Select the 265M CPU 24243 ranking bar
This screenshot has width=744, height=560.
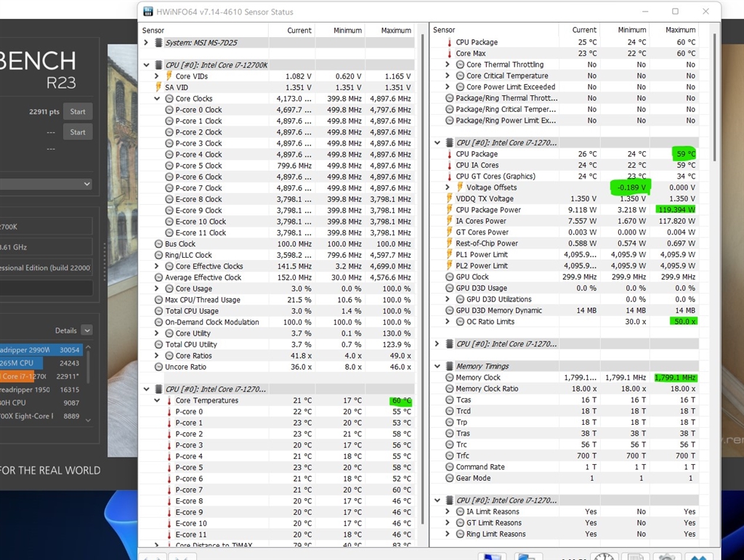coord(41,363)
